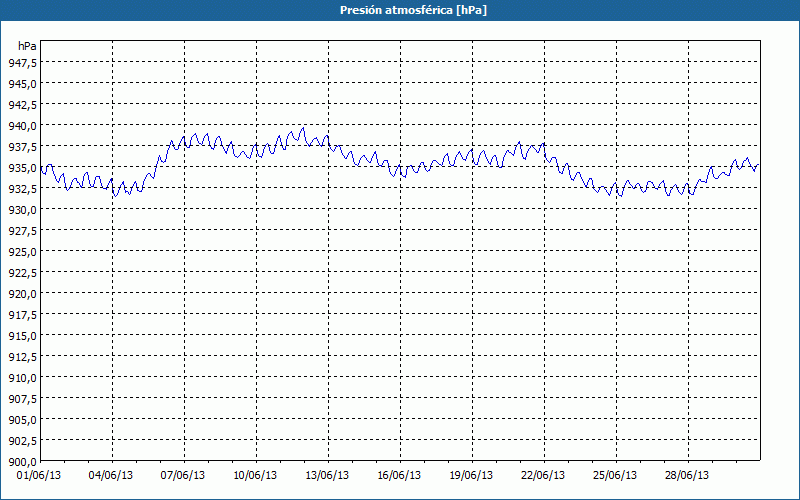Select the 930,0 axis value

pyautogui.click(x=22, y=209)
